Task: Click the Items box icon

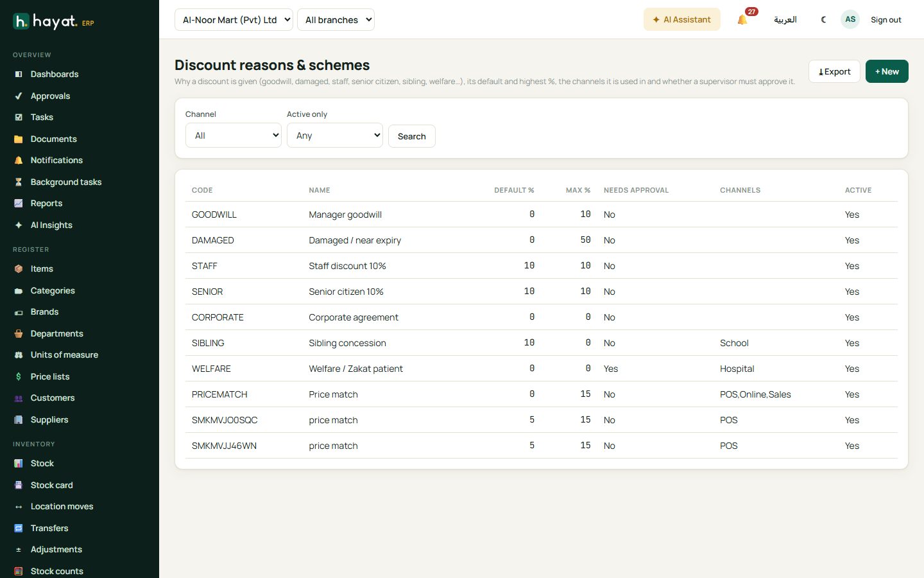Action: [19, 269]
